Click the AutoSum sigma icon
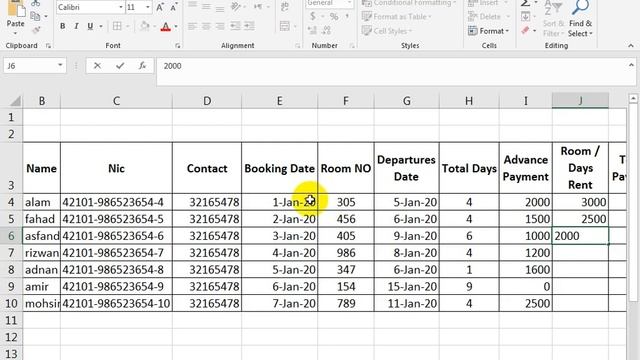The image size is (640, 360). (526, 3)
